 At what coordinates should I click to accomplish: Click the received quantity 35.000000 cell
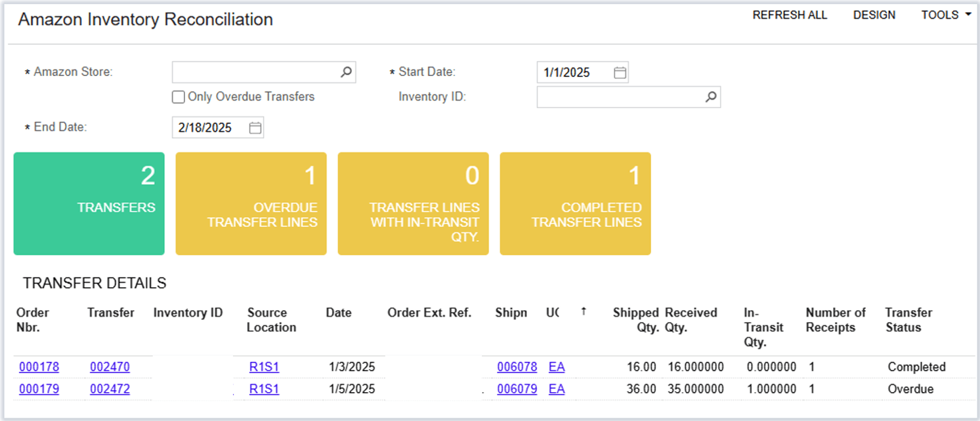pos(696,389)
